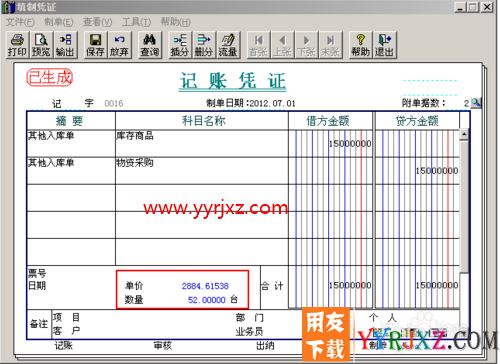Click the 放弃 discard icon
This screenshot has height=364, width=500.
119,45
